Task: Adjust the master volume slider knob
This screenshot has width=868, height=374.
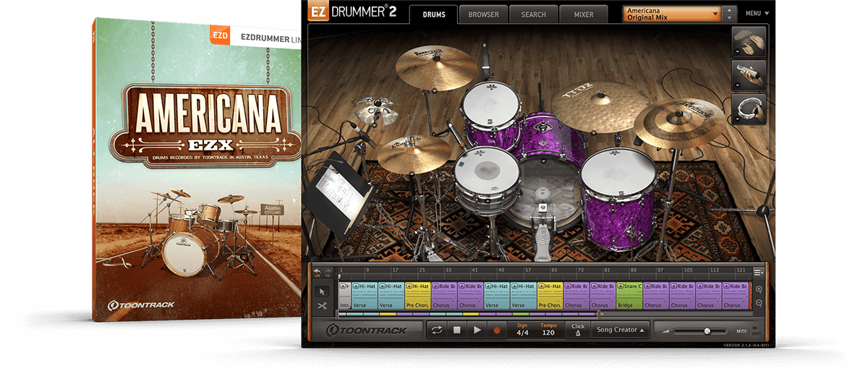Action: pos(707,331)
